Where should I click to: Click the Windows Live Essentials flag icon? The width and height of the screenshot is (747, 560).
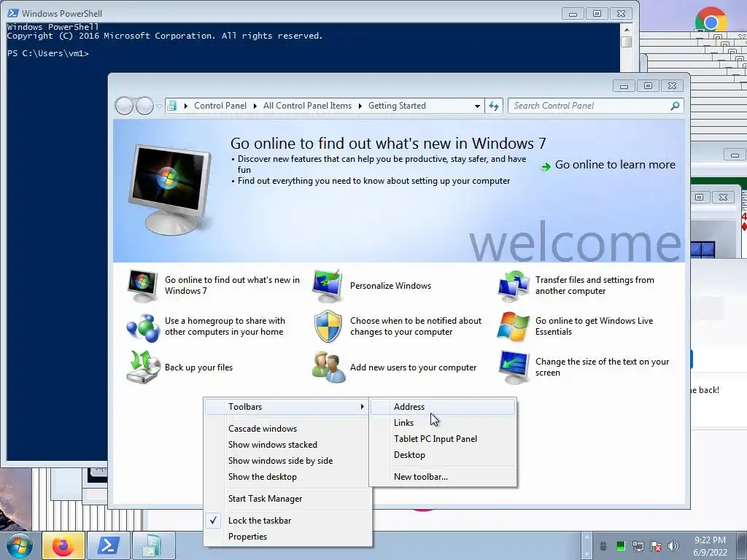pos(513,327)
